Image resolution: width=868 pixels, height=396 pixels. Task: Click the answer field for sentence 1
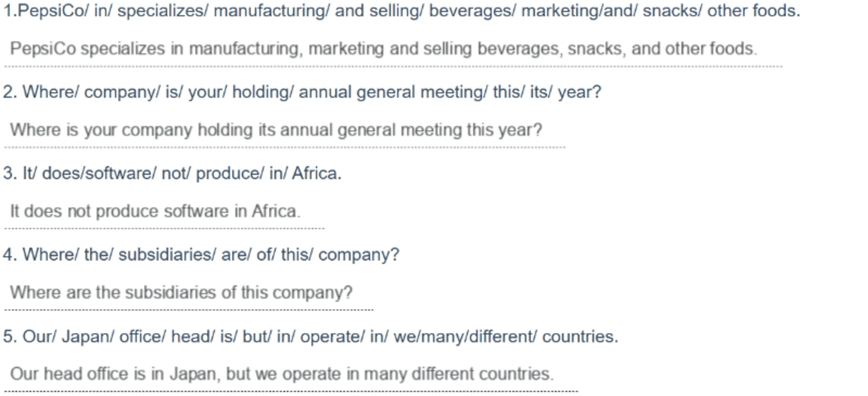393,49
